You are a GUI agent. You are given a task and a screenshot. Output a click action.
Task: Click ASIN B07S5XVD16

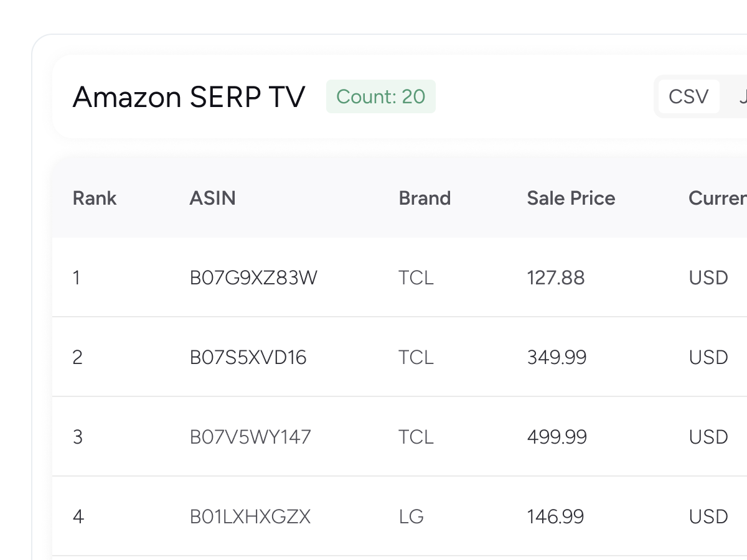(248, 357)
